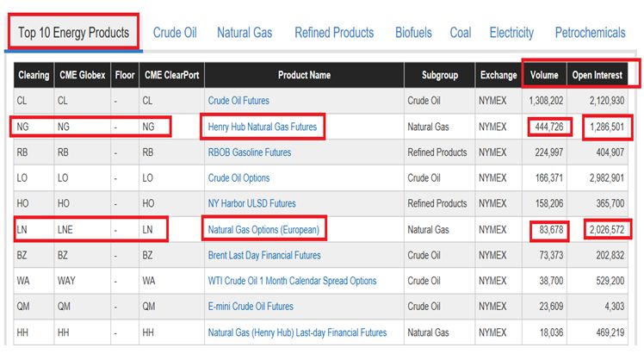Click the Volume column header
Screen dimensions: 644x354
click(x=542, y=75)
